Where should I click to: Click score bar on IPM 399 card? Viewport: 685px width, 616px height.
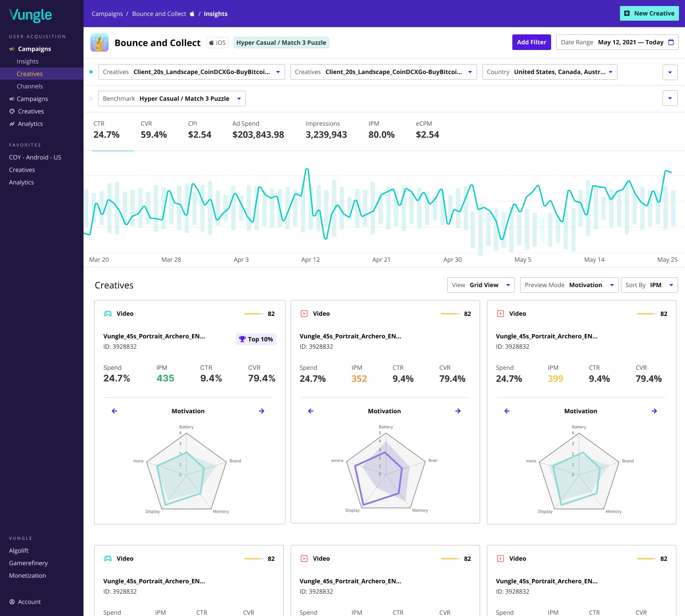coord(647,314)
